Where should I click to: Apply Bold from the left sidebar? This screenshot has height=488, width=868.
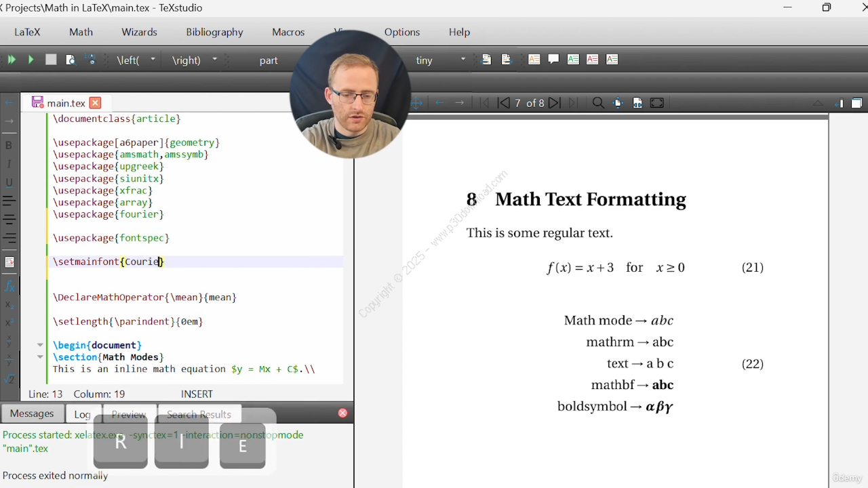pyautogui.click(x=9, y=145)
